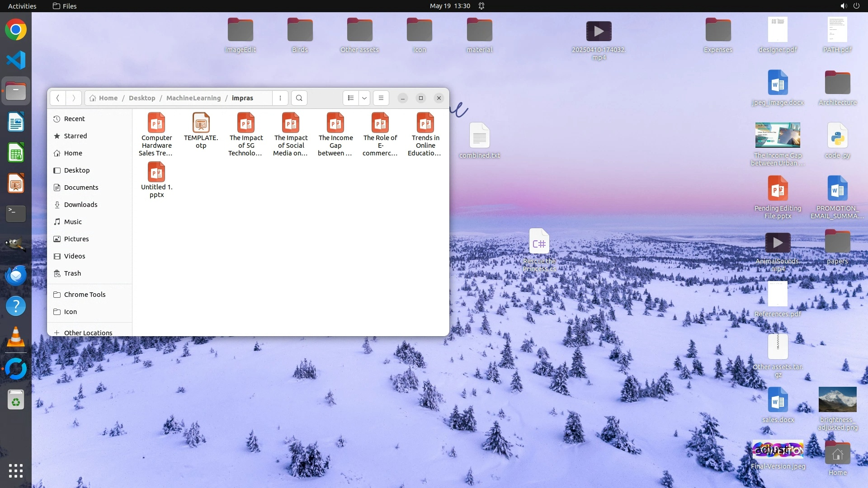
Task: Select the TEMPLATE.otp file
Action: (x=201, y=124)
